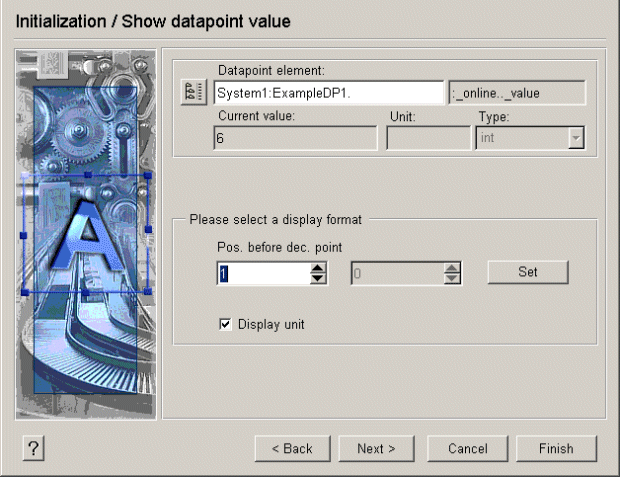The height and width of the screenshot is (477, 620).
Task: Click the Current value field showing 6
Action: coord(295,138)
